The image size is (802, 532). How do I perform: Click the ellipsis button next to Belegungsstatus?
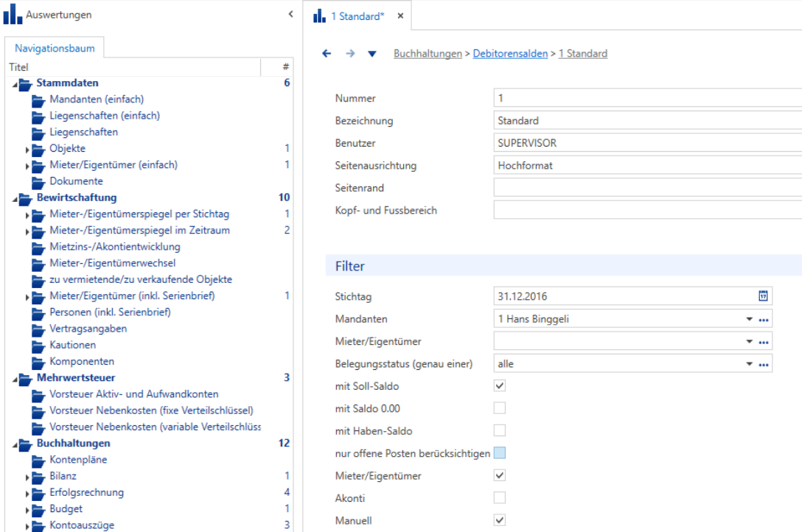point(764,365)
